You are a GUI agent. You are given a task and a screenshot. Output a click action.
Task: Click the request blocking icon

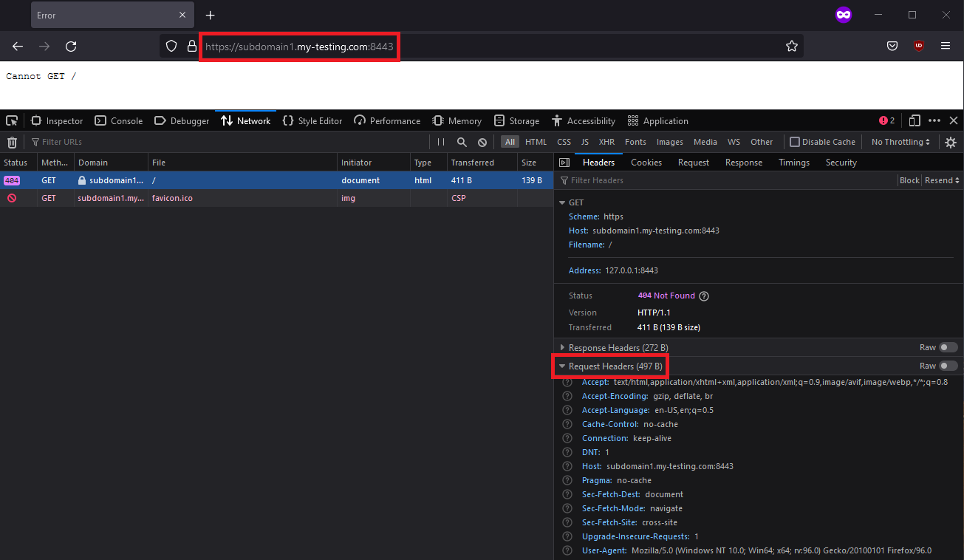point(482,142)
